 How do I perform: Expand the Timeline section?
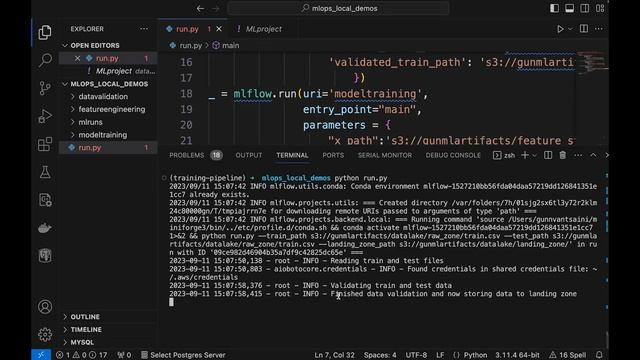coord(86,329)
